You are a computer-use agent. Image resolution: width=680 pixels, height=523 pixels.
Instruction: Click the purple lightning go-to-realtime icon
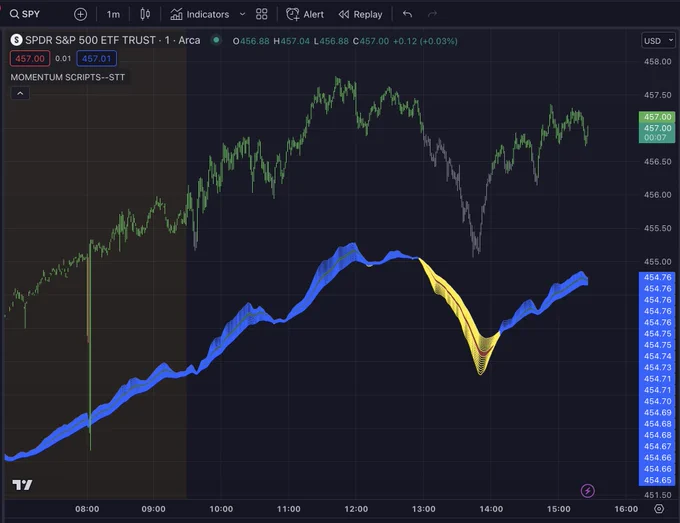[588, 491]
